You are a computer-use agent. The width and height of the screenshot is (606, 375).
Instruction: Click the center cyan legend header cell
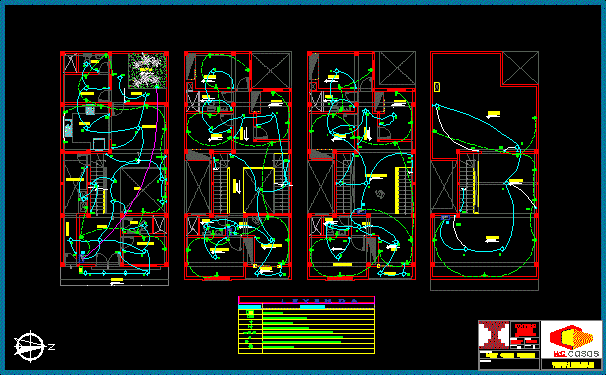point(312,307)
